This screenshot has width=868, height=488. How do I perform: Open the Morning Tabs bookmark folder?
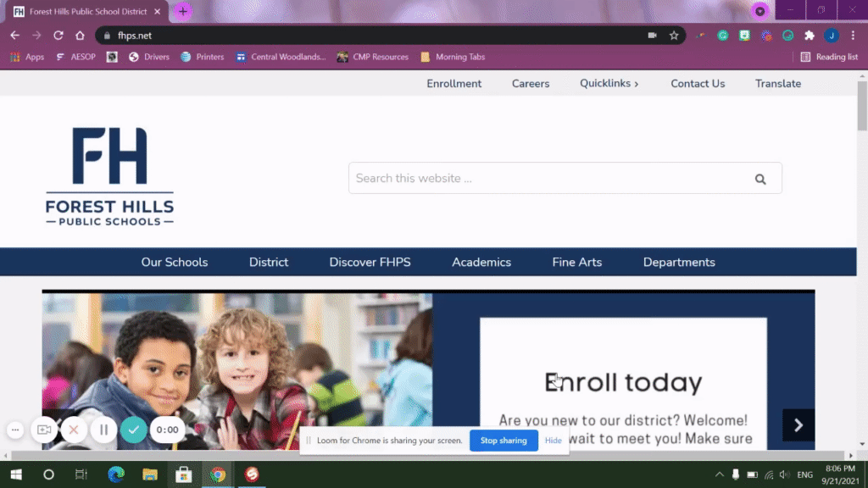pyautogui.click(x=453, y=57)
